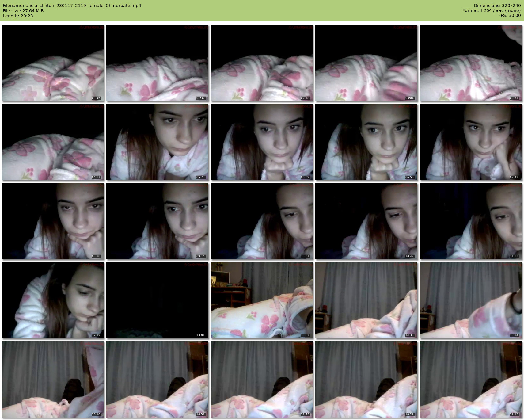Select the 06:56 frame thumbnail
The image size is (524, 420).
pos(366,142)
